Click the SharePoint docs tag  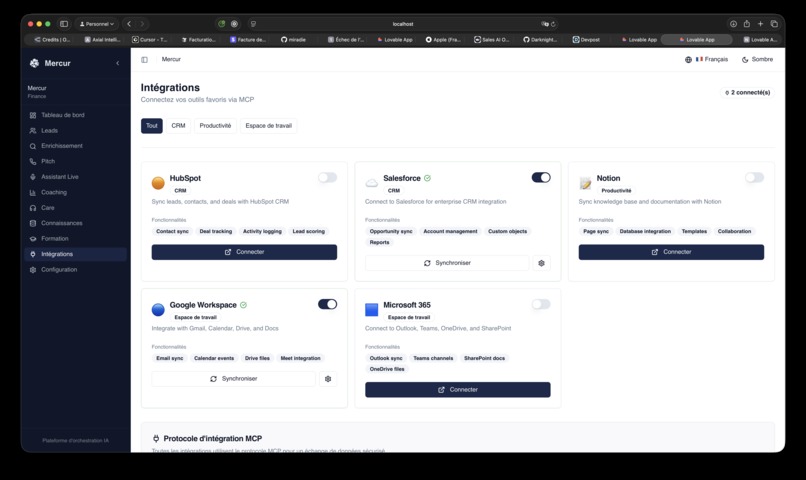coord(484,359)
